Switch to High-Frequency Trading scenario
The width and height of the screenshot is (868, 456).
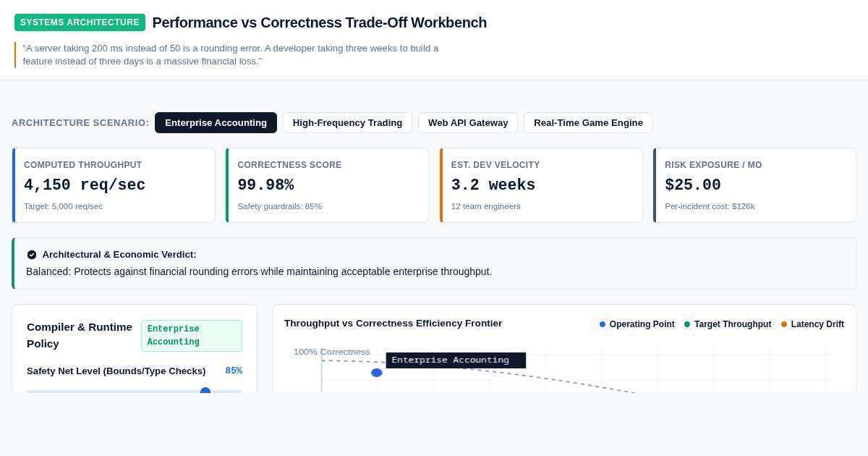click(347, 122)
